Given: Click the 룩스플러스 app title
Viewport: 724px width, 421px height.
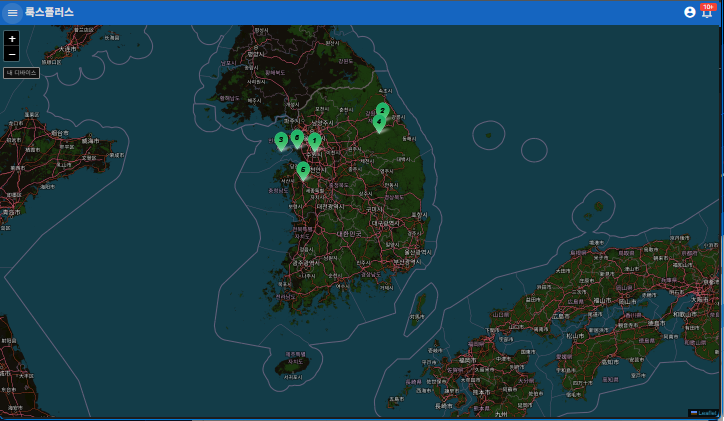Looking at the screenshot, I should pos(49,12).
